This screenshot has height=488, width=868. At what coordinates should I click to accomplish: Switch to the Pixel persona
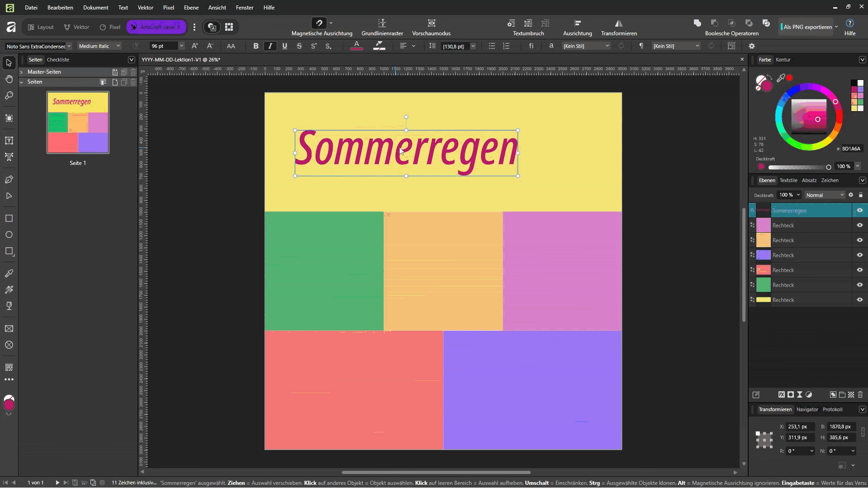click(x=110, y=27)
